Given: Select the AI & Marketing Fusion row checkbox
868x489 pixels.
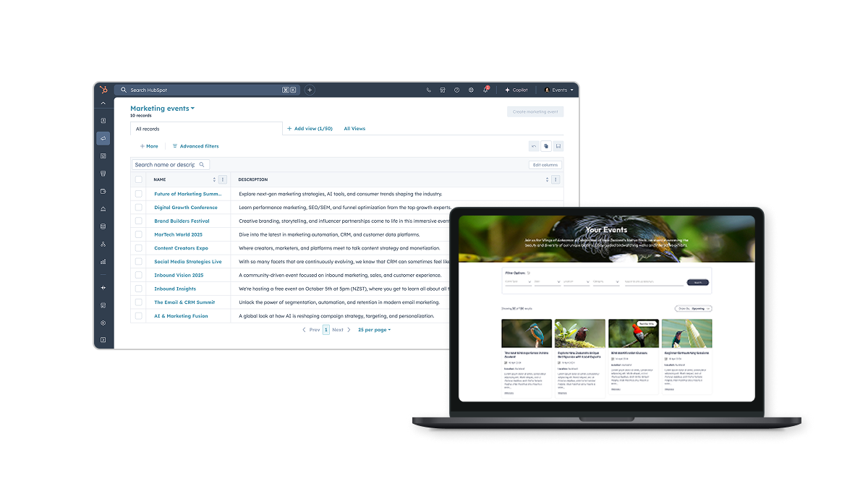Looking at the screenshot, I should point(139,316).
